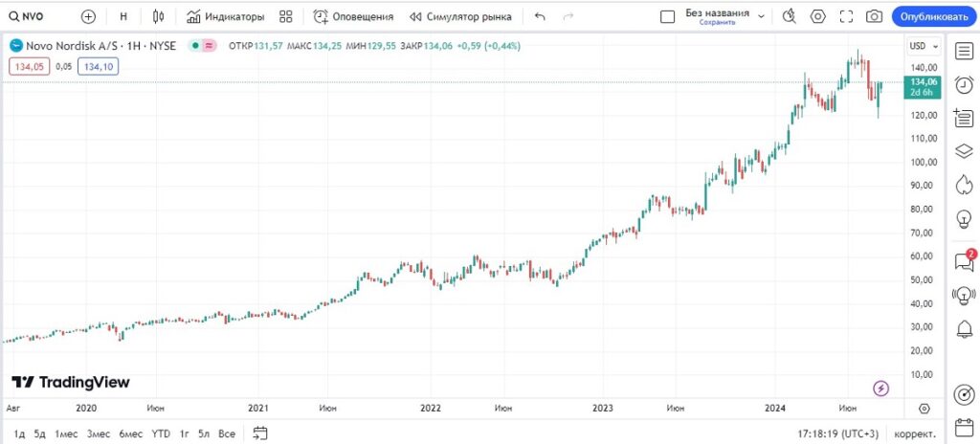Screen dimensions: 980x444
Task: Open timezone menu 17:18:19 (UTC+3)
Action: (838, 433)
